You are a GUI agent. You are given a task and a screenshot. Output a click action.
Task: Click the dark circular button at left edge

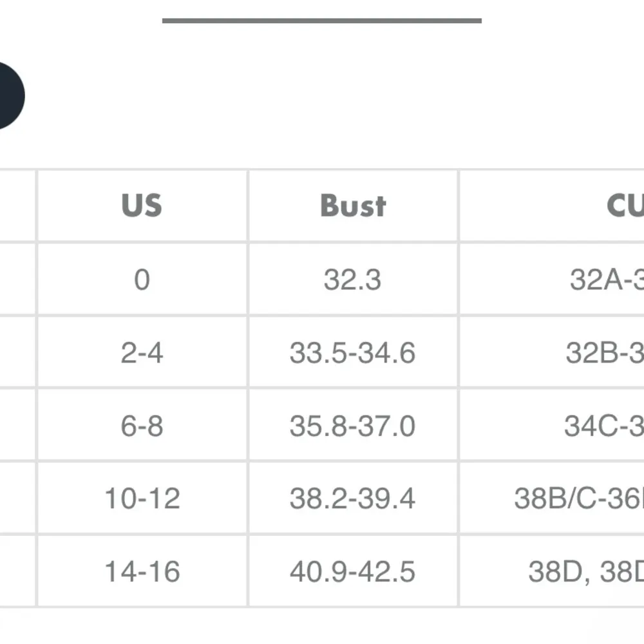point(9,96)
